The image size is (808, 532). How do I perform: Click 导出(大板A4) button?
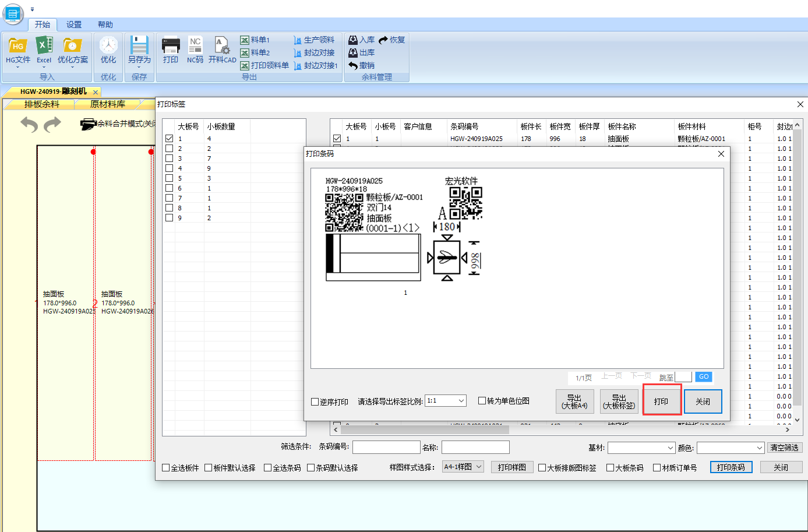click(x=575, y=401)
